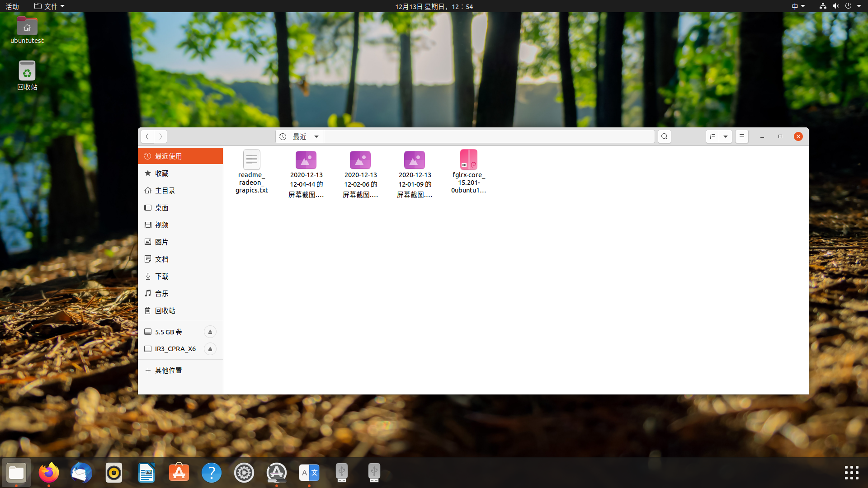
Task: Go forward with the right arrow button
Action: tap(160, 136)
